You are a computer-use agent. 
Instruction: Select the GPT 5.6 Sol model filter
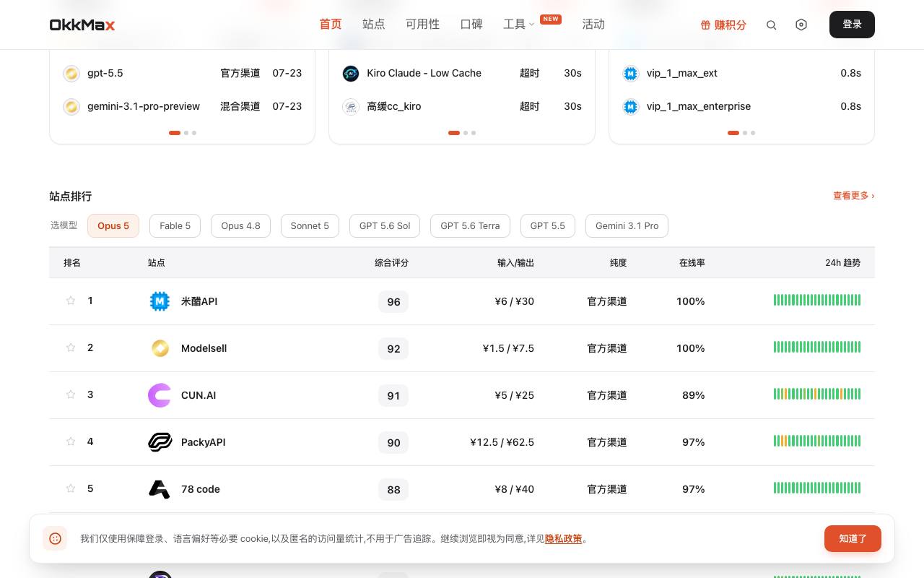pos(385,225)
